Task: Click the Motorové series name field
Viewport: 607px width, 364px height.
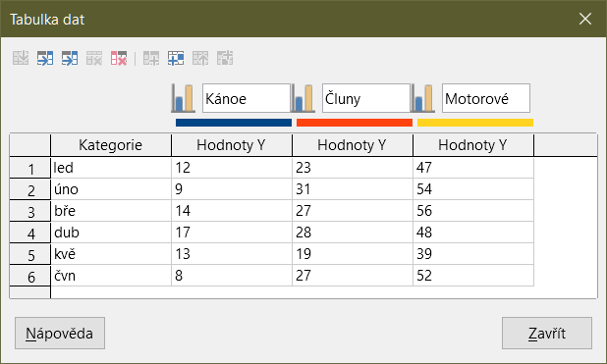Action: [486, 98]
